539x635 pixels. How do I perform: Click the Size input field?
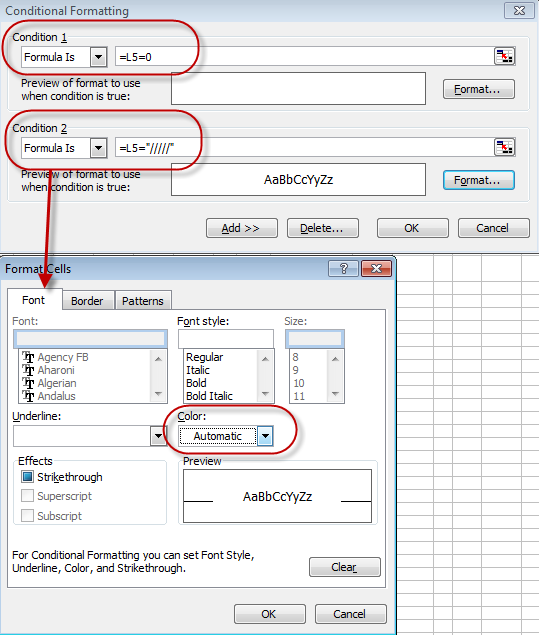(x=315, y=339)
